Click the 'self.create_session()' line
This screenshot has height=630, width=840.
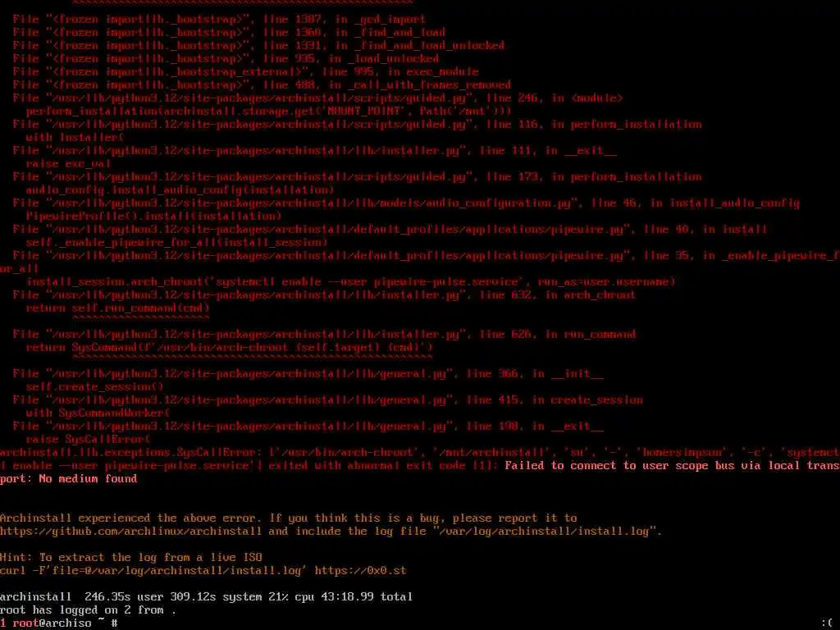coord(95,387)
